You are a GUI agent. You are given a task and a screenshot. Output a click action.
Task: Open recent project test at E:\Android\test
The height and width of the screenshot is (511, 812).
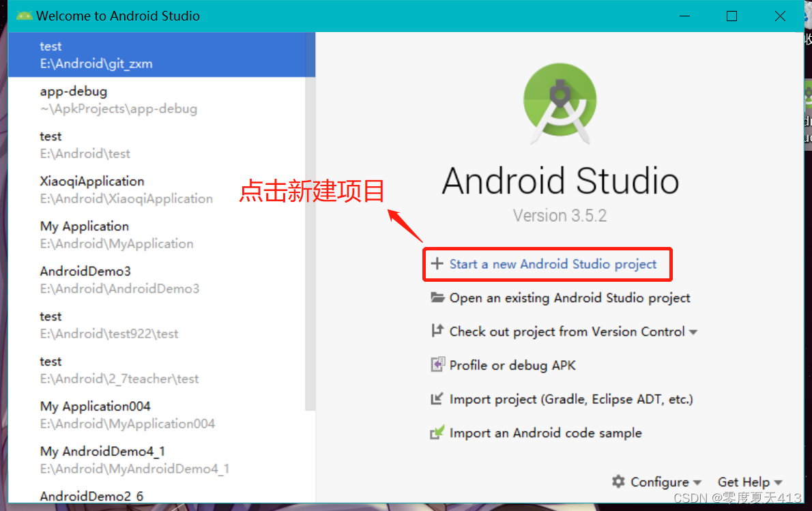click(156, 145)
